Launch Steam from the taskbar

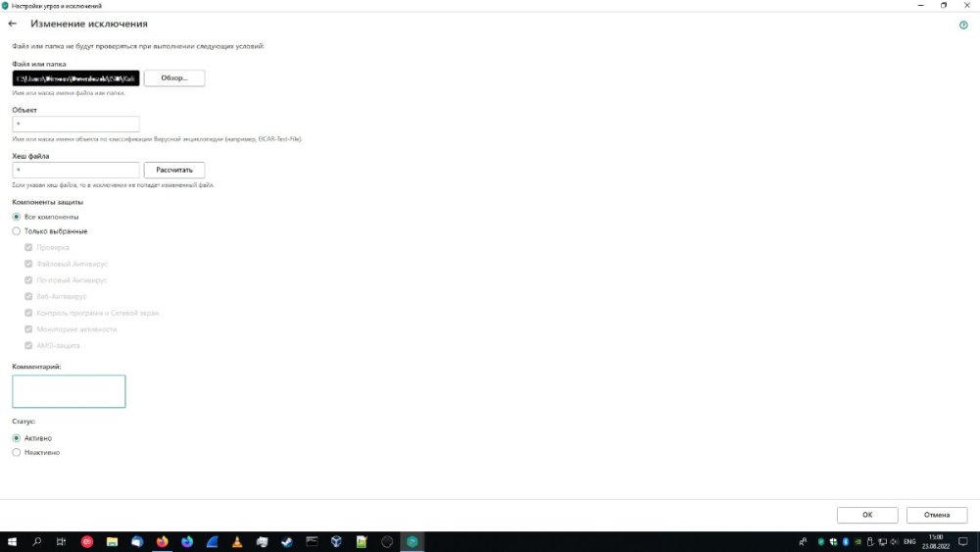[x=287, y=542]
